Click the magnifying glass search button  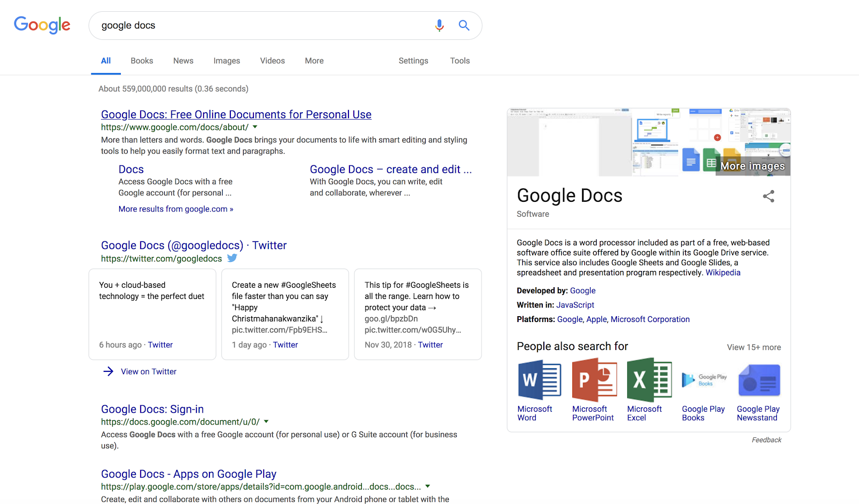click(x=464, y=25)
